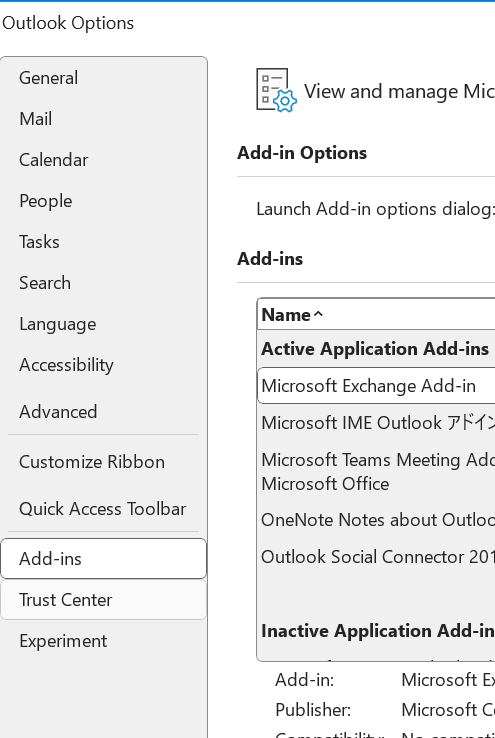Click the add-ins gear list icon

click(276, 90)
